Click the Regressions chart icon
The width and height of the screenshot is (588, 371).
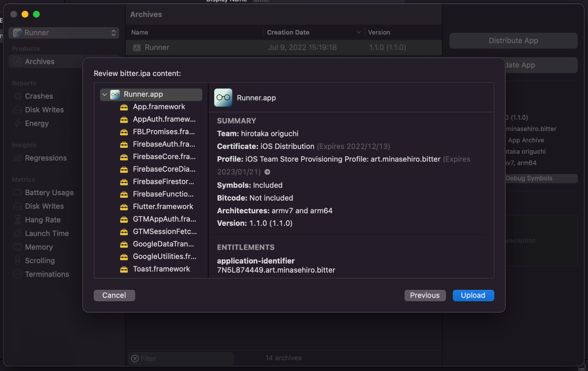coord(18,158)
